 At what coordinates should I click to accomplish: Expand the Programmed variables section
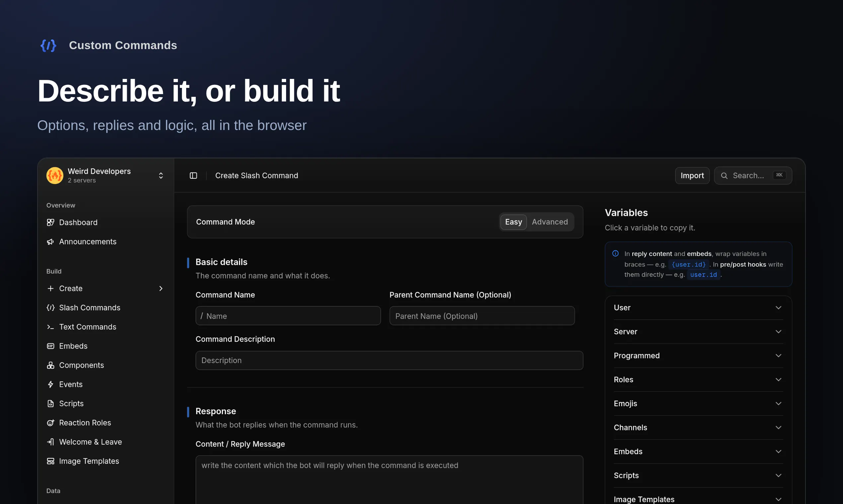698,355
